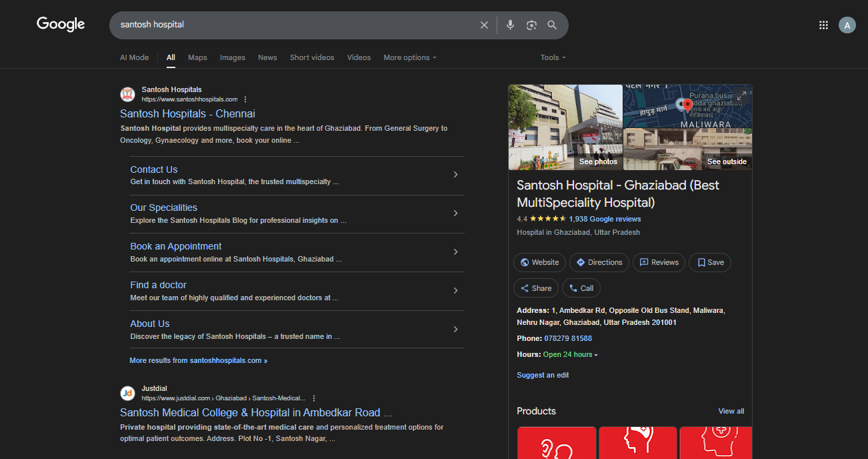Start voice search with microphone icon
868x459 pixels.
click(510, 25)
